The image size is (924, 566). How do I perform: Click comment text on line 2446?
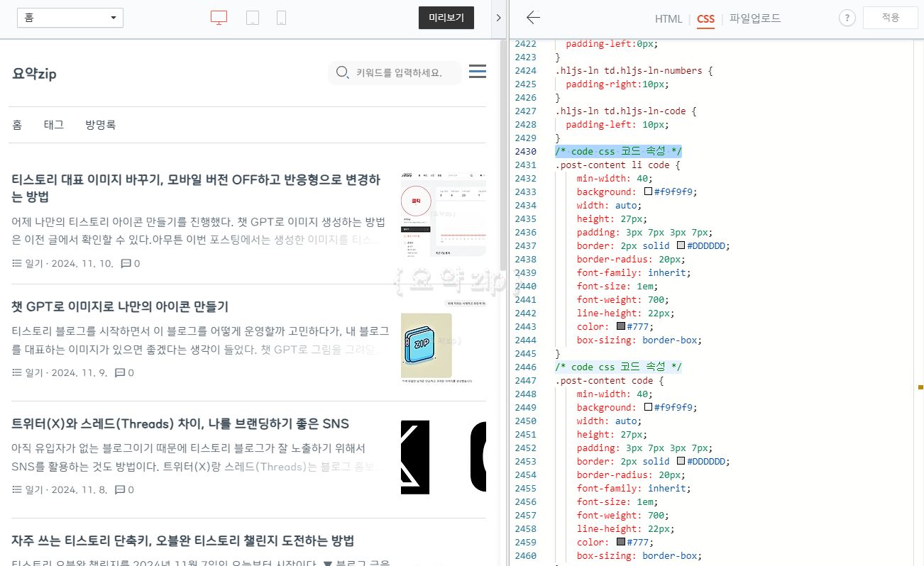point(618,367)
